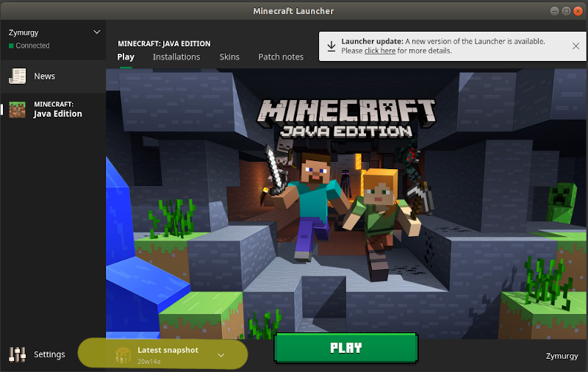Viewport: 588px width, 372px height.
Task: Minimize the Minecraft Launcher window
Action: pyautogui.click(x=554, y=11)
